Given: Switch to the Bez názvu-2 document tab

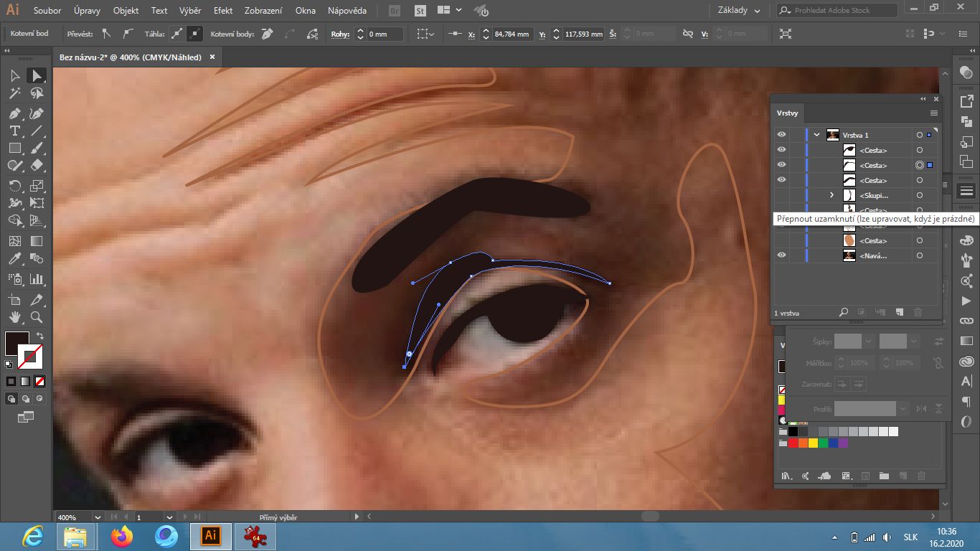Looking at the screenshot, I should [x=129, y=57].
